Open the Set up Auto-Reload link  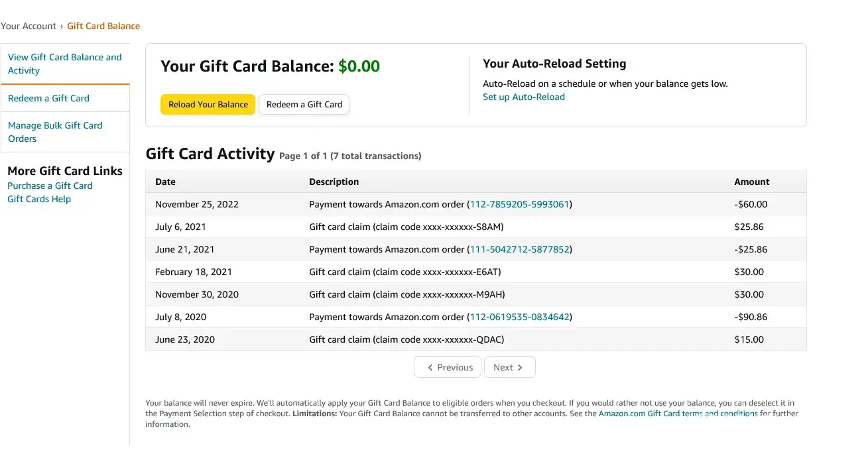(523, 97)
